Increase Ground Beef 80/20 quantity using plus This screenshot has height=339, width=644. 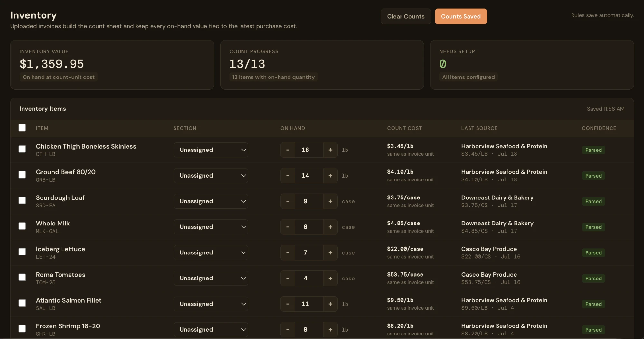(330, 176)
